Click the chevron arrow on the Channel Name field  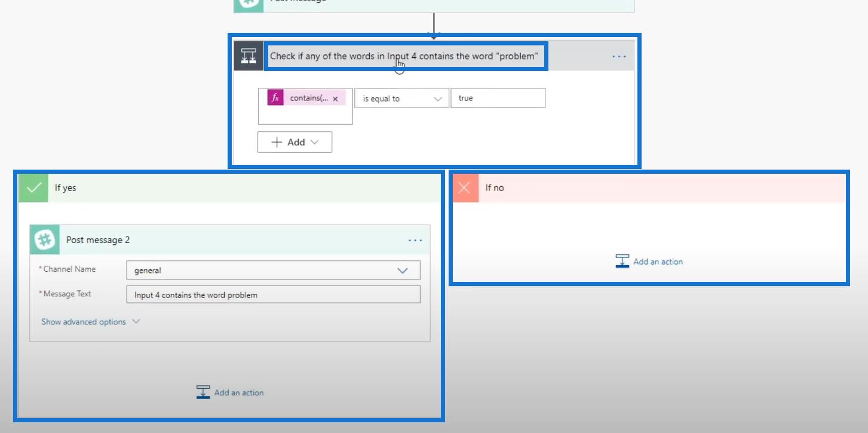pyautogui.click(x=403, y=271)
